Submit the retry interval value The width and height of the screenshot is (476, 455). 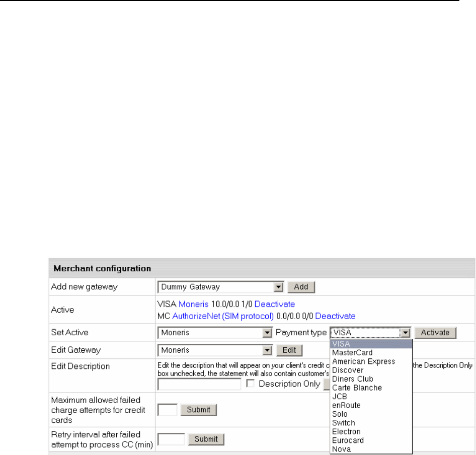pyautogui.click(x=206, y=439)
